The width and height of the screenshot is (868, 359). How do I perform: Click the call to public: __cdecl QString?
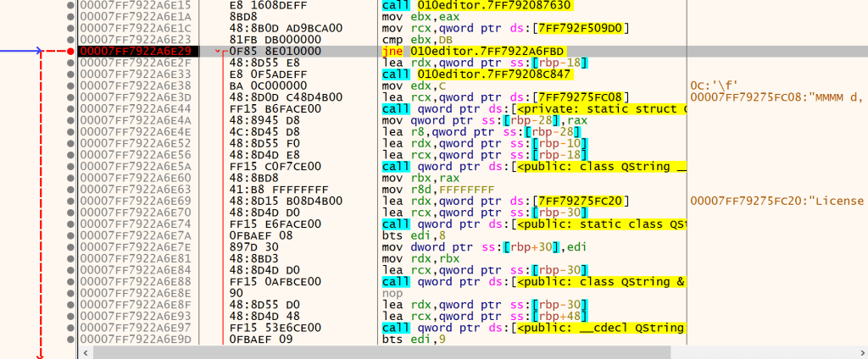coord(534,328)
